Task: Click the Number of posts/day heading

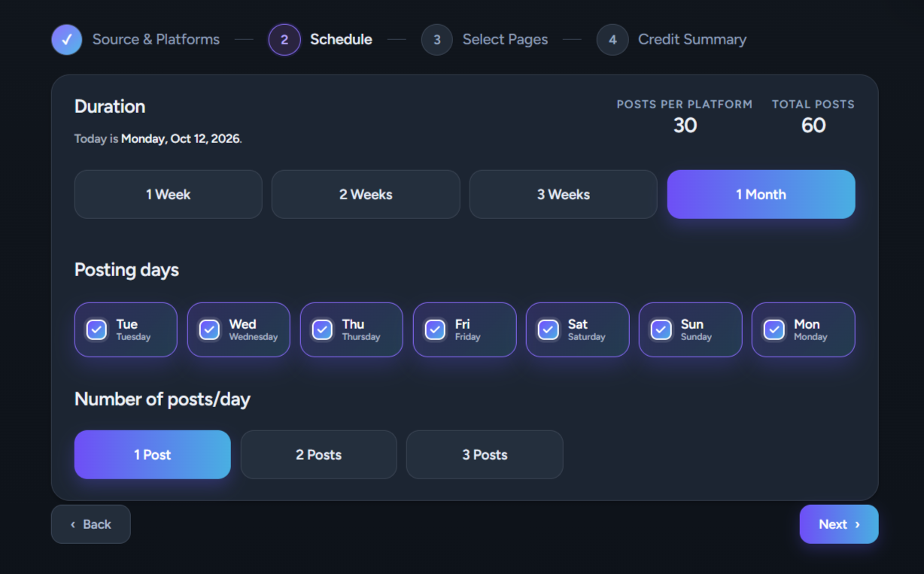Action: [162, 399]
